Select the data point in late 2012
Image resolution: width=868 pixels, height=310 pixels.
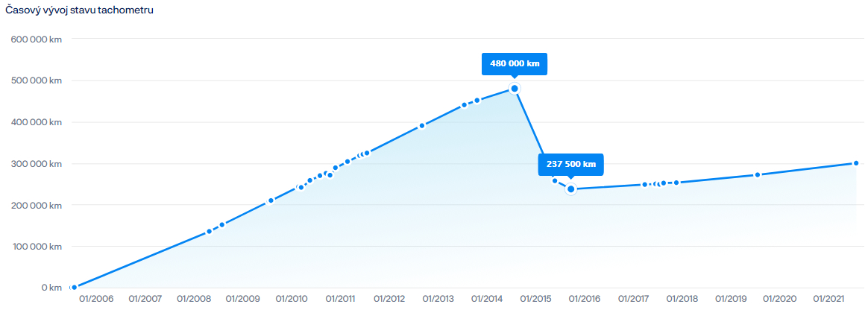[422, 125]
